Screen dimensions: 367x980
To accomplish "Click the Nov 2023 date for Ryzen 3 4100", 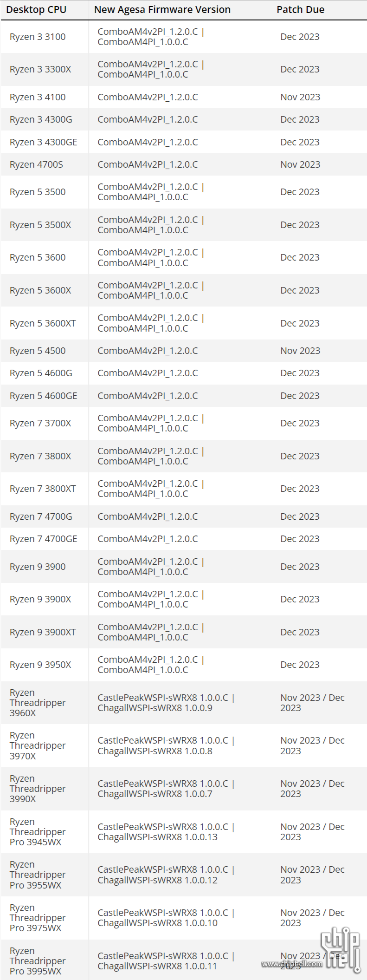I will pyautogui.click(x=300, y=97).
